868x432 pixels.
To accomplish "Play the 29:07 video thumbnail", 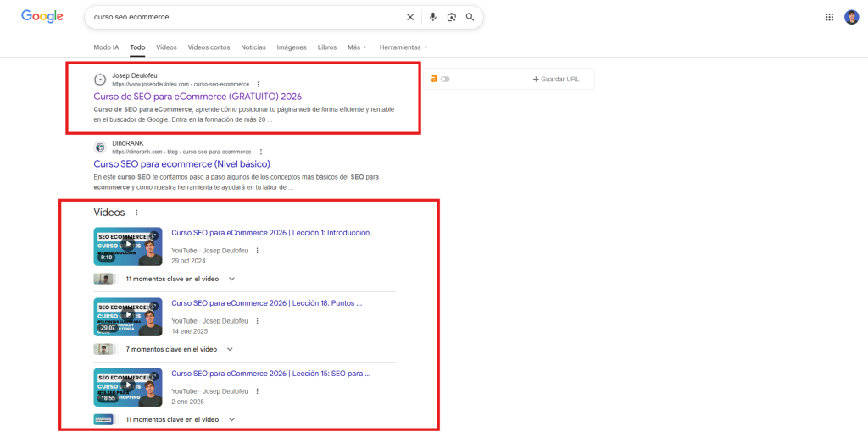I will pos(128,317).
